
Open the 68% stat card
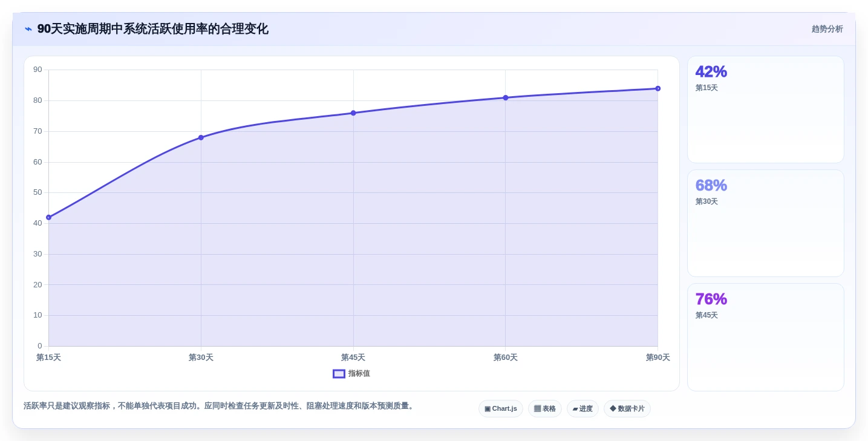(766, 223)
